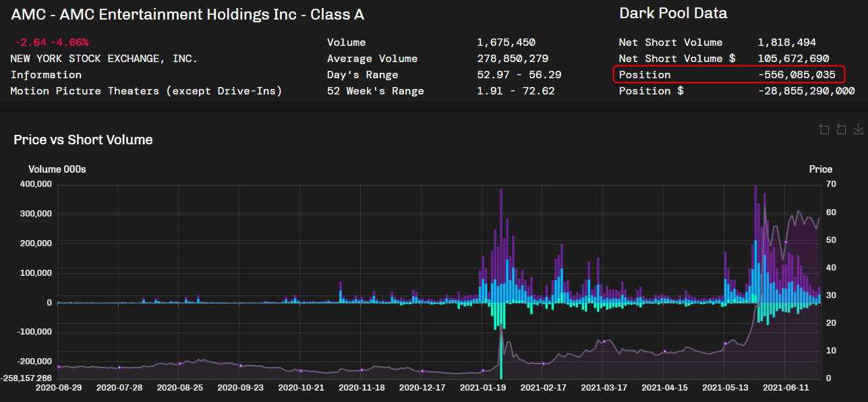Click the -100,000 volume axis tick
This screenshot has width=868, height=402.
[34, 332]
